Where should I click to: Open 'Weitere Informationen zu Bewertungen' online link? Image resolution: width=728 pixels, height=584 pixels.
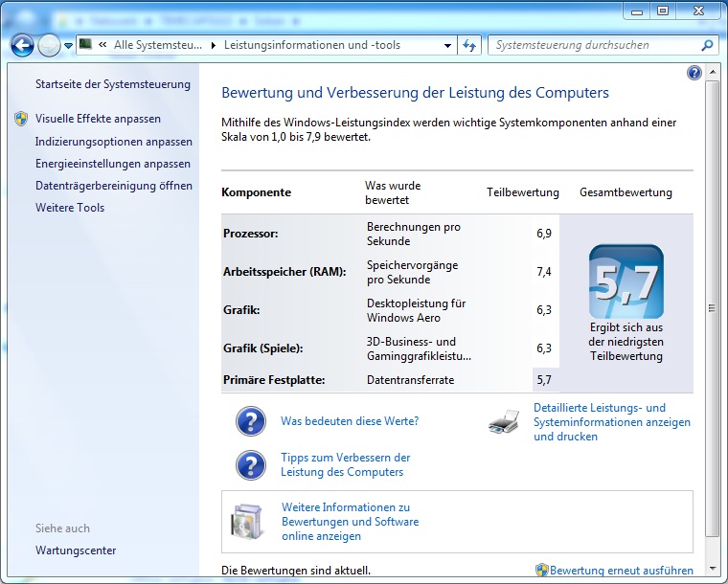point(350,522)
